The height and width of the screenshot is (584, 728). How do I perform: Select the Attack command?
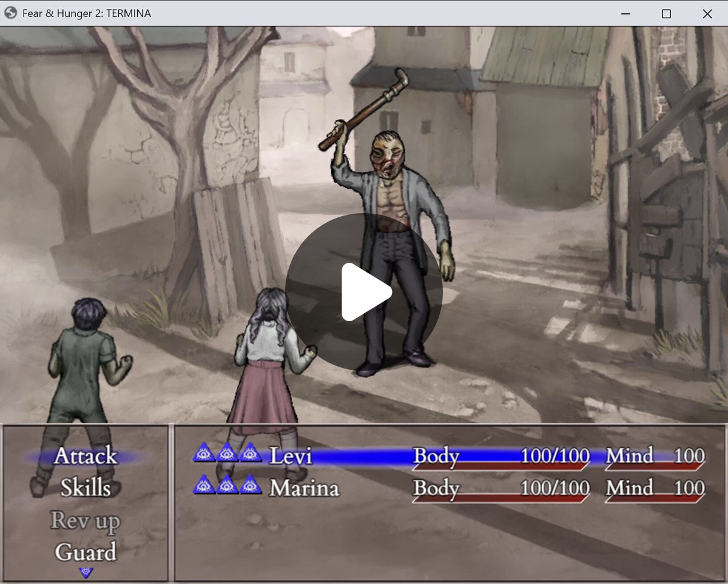click(x=86, y=456)
